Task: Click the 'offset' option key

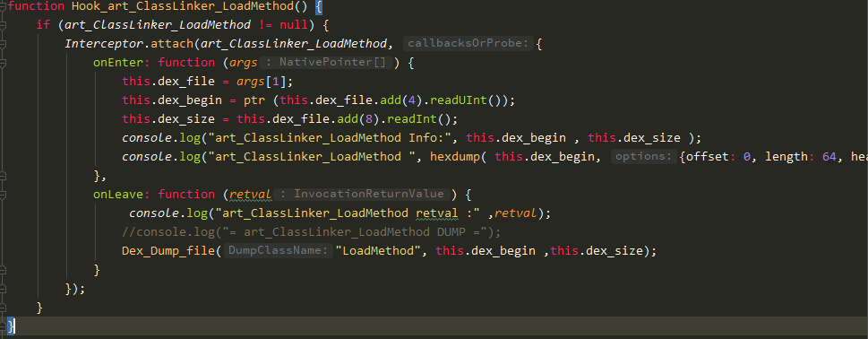Action: (708, 157)
